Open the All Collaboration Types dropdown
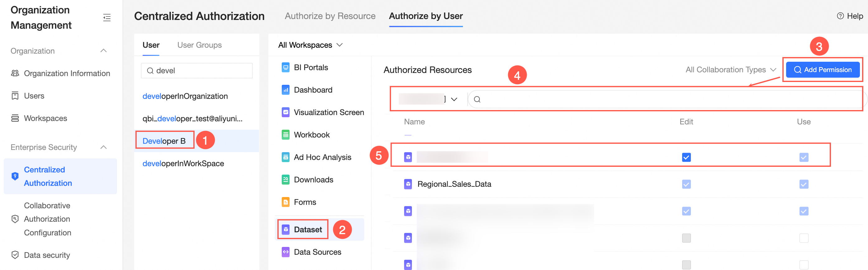Screen dimensions: 868x270 coord(731,70)
